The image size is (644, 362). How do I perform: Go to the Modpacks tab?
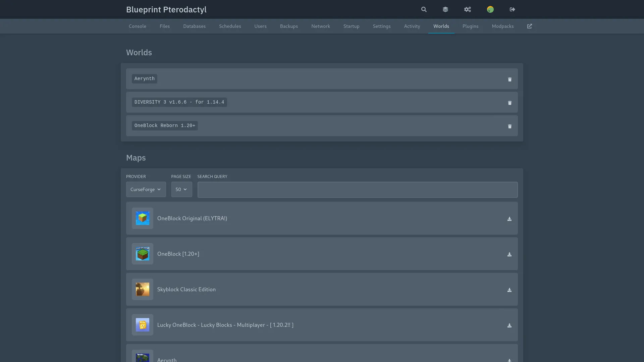(x=502, y=26)
